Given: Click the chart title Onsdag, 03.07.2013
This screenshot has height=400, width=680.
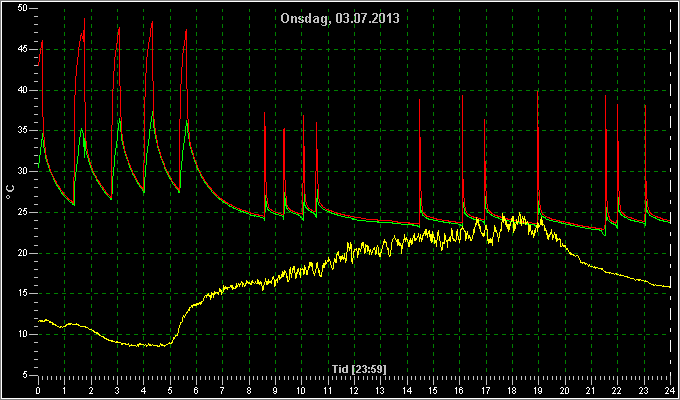Looking at the screenshot, I should (x=340, y=18).
